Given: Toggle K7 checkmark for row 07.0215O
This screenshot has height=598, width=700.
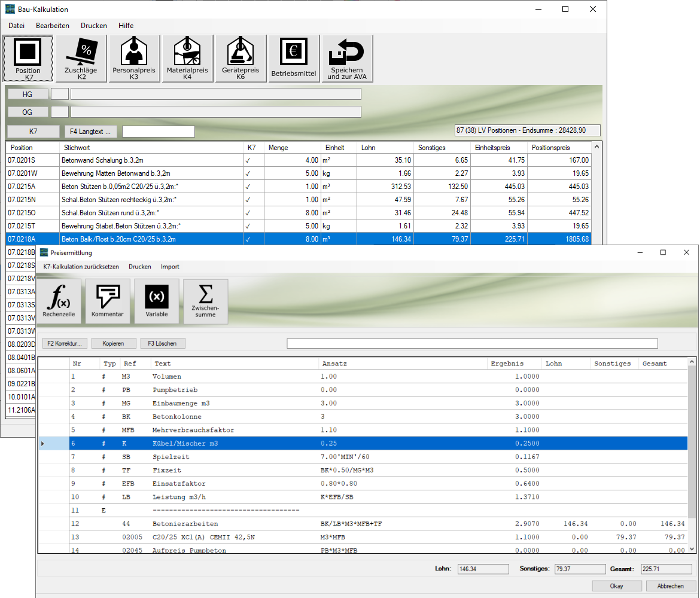Looking at the screenshot, I should (x=248, y=213).
